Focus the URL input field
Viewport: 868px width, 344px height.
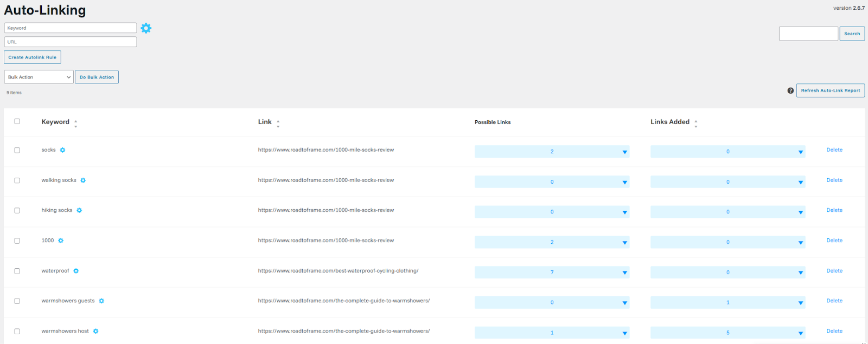click(x=71, y=42)
